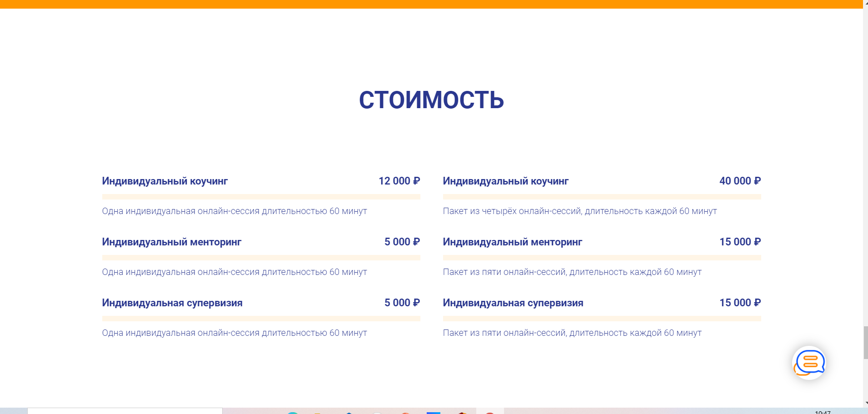Viewport: 868px width, 414px height.
Task: Click the taskbar clock showing 10:47
Action: (x=823, y=412)
